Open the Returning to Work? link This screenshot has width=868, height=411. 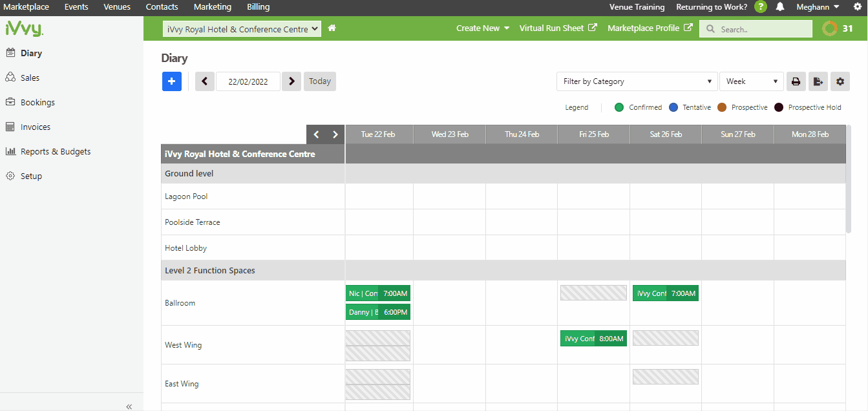[x=712, y=7]
